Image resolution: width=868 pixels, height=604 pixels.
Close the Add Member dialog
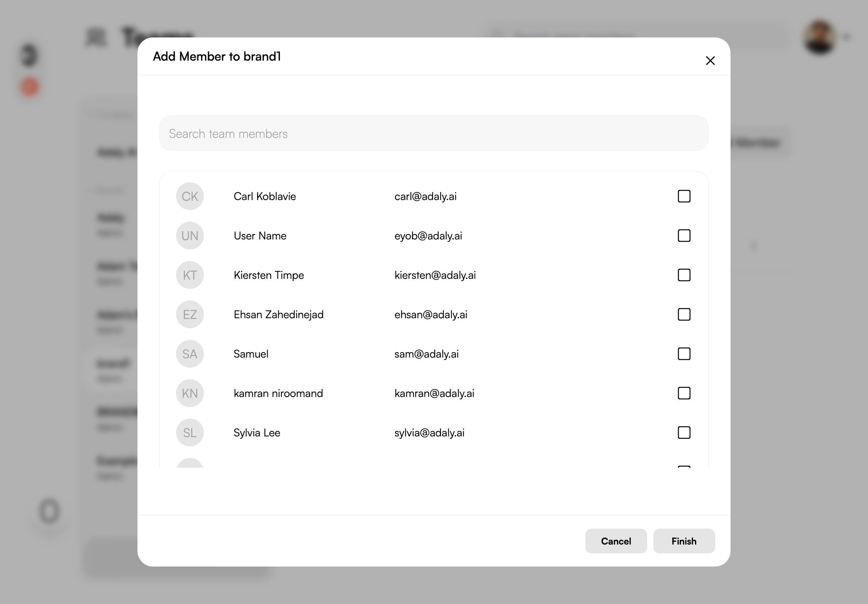point(710,61)
